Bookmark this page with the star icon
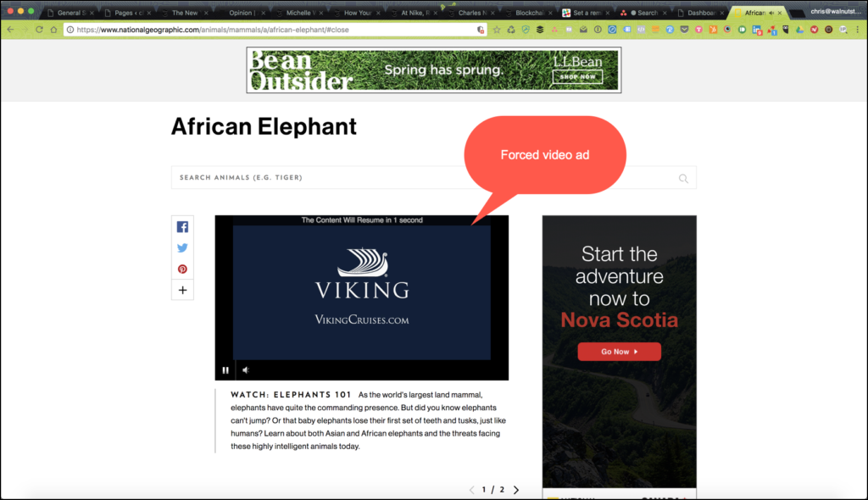This screenshot has height=500, width=868. tap(497, 30)
